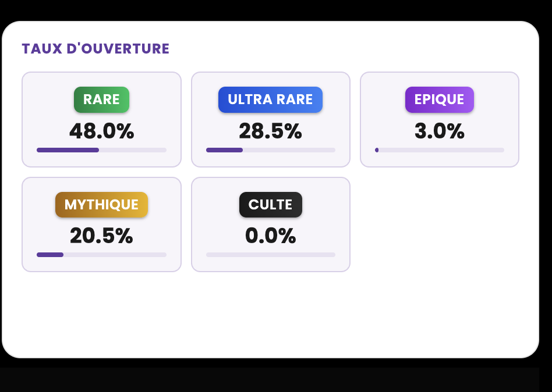This screenshot has height=392, width=552.
Task: Click the green RARE badge
Action: [x=101, y=99]
